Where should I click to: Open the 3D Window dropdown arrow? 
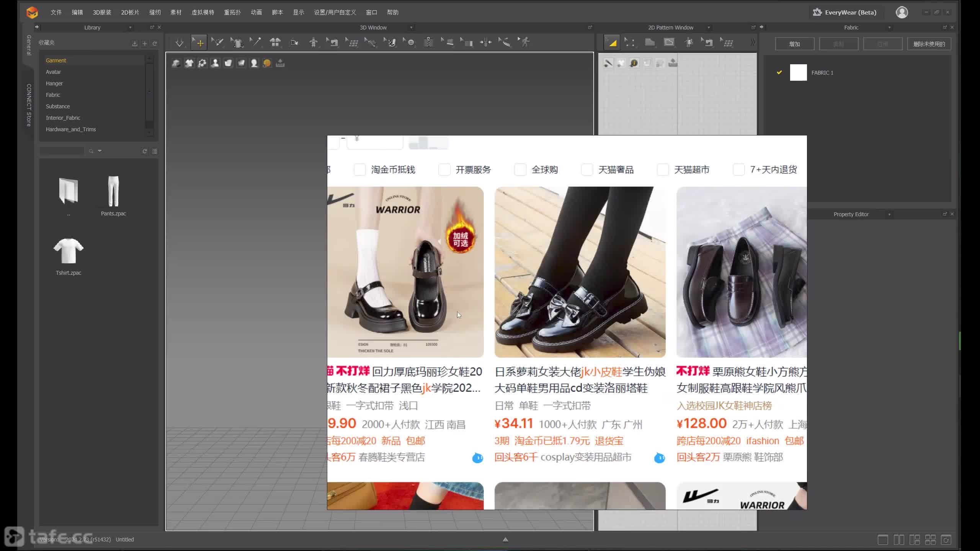point(411,28)
